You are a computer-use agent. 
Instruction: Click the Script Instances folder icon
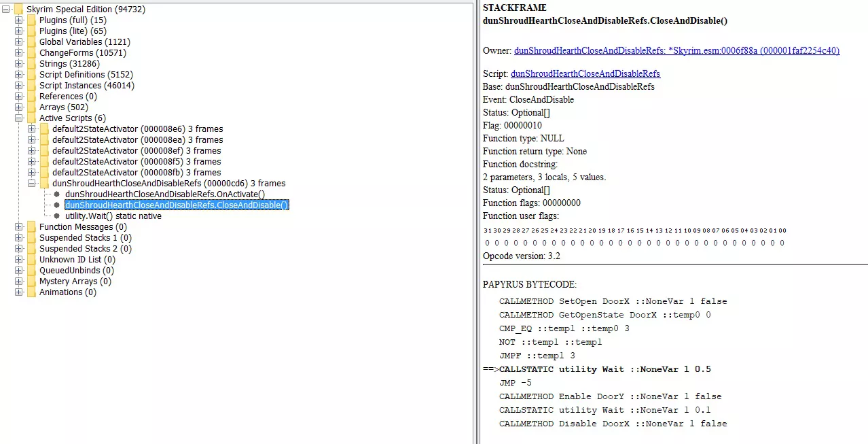point(31,86)
